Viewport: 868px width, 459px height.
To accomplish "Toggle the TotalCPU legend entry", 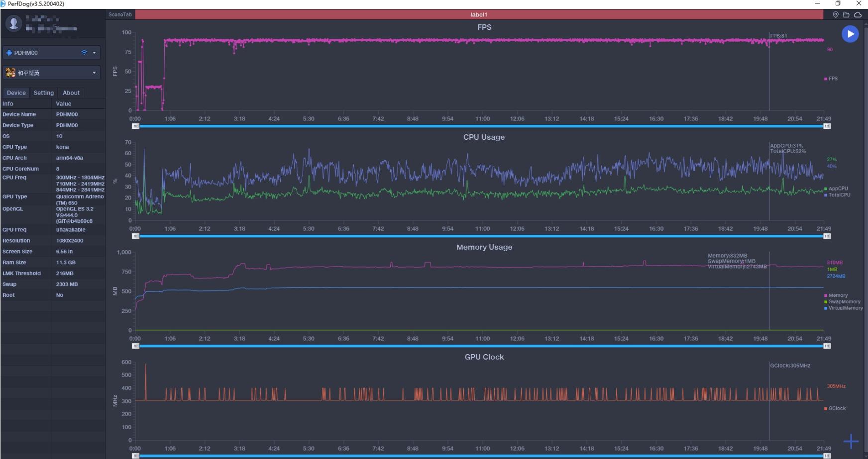I will point(839,195).
